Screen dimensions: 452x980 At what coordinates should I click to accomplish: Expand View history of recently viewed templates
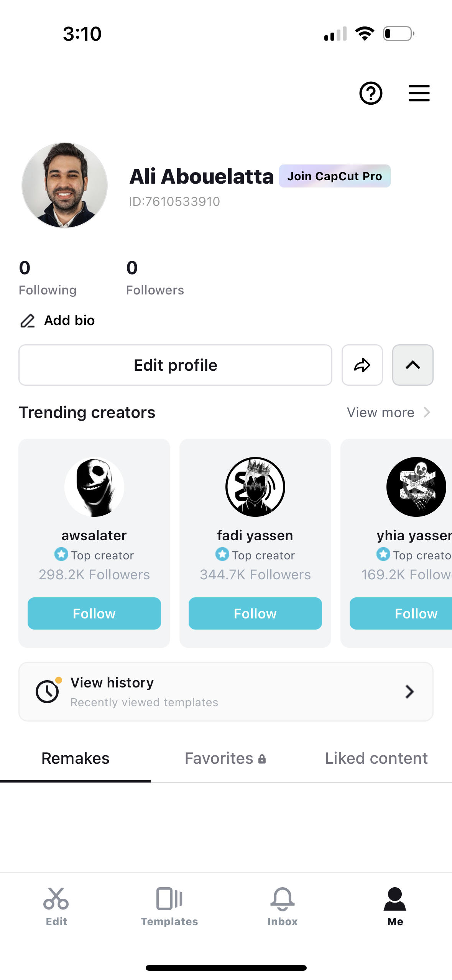click(226, 691)
